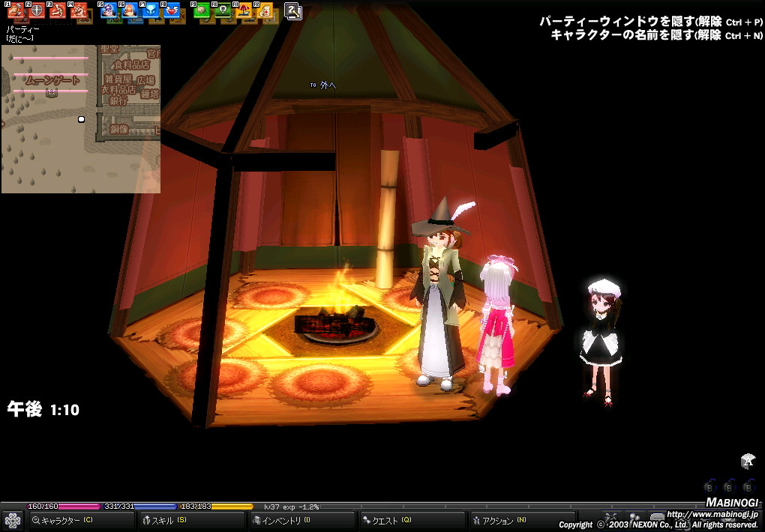The image size is (765, 532).
Task: Click the 外へ exit door label
Action: [328, 85]
